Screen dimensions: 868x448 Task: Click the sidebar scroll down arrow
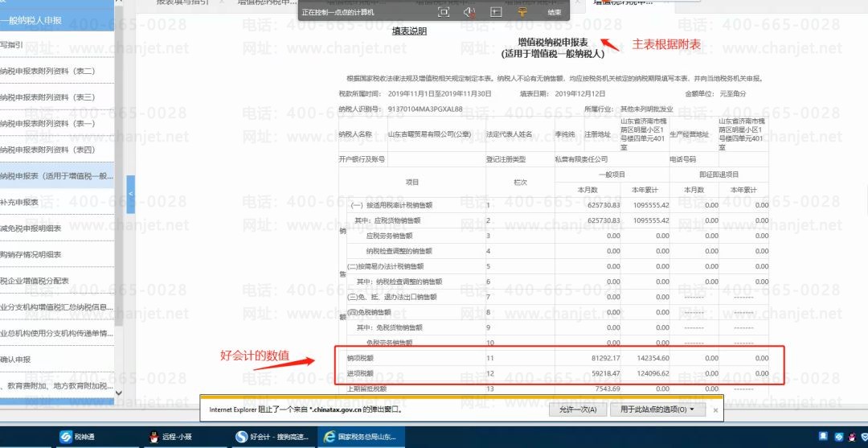point(119,393)
